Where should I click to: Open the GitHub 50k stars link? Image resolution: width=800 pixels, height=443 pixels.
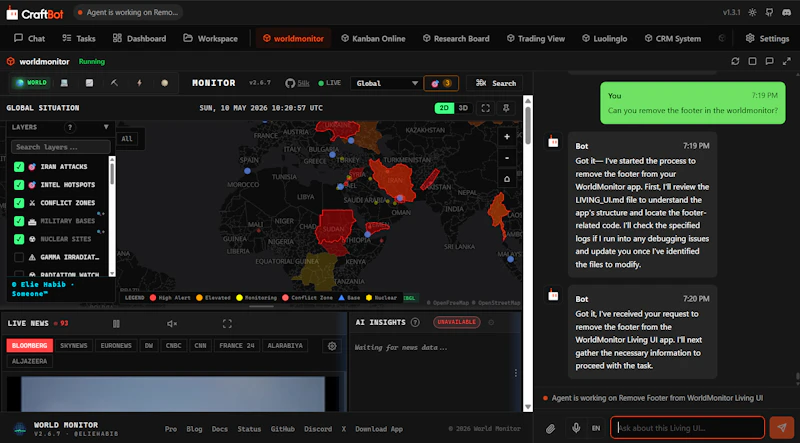pos(297,83)
